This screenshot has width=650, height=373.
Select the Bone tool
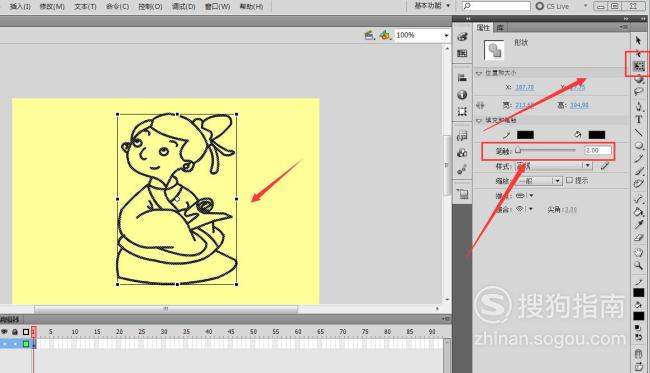click(x=639, y=199)
